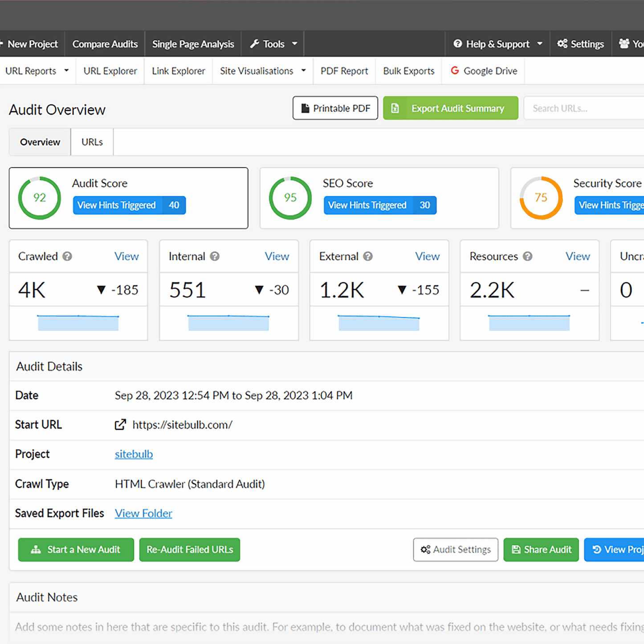
Task: Expand the Site Visualisations dropdown
Action: pos(263,71)
